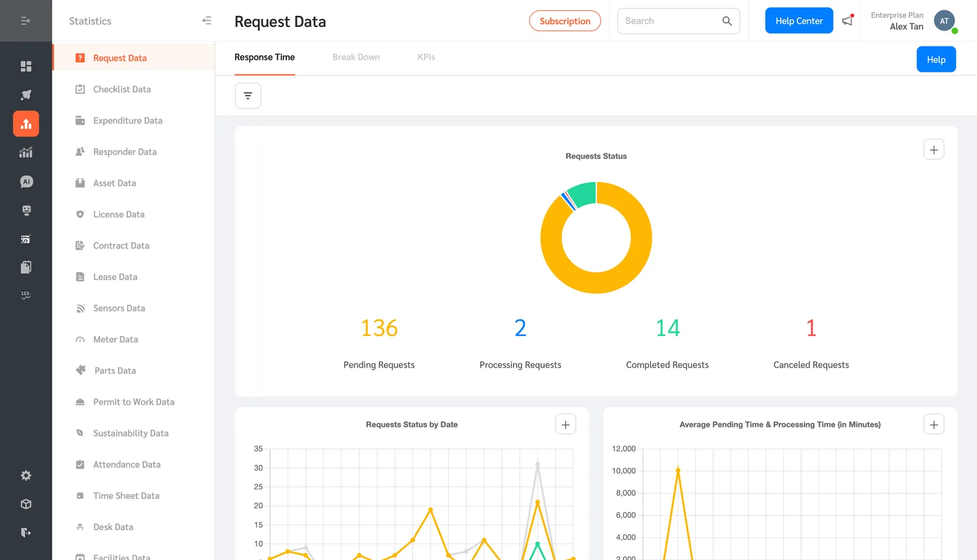Switch to KPIs tab
Screen dimensions: 977x560
(426, 57)
